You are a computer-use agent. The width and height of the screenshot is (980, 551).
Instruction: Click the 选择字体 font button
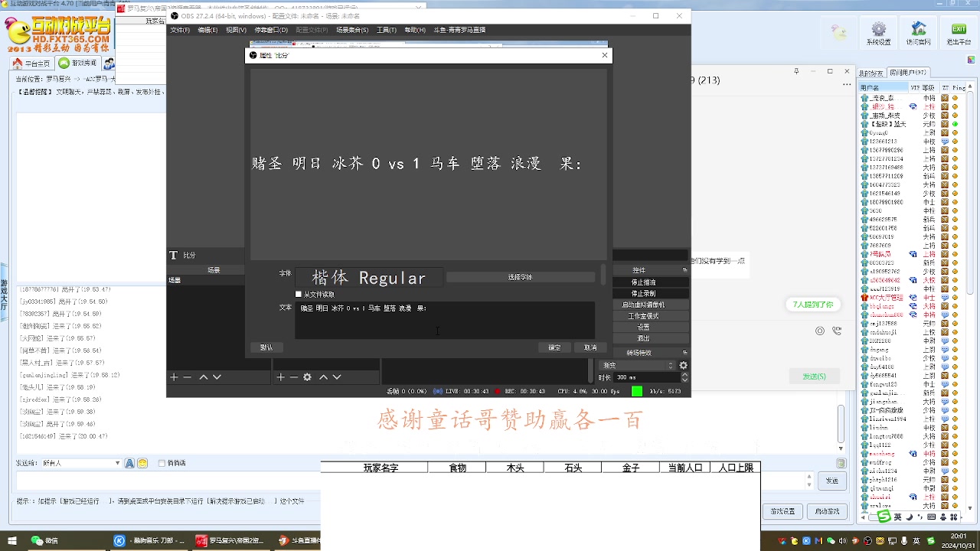pos(521,277)
